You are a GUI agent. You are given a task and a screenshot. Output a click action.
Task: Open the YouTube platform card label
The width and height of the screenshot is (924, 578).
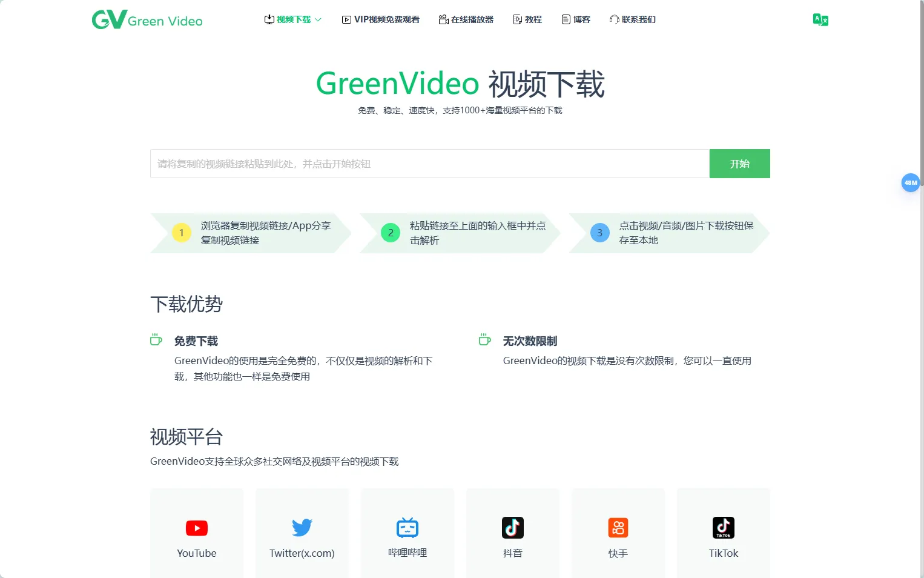[x=197, y=553]
